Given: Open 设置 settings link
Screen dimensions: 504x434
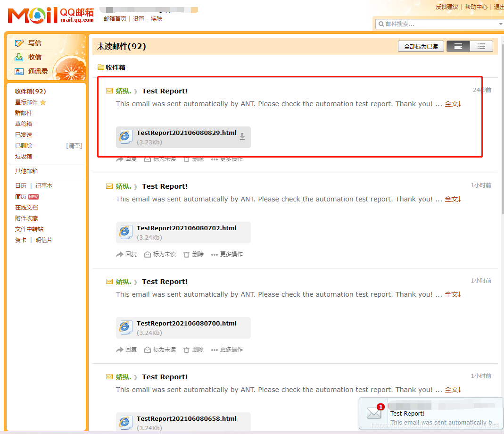Looking at the screenshot, I should (139, 19).
